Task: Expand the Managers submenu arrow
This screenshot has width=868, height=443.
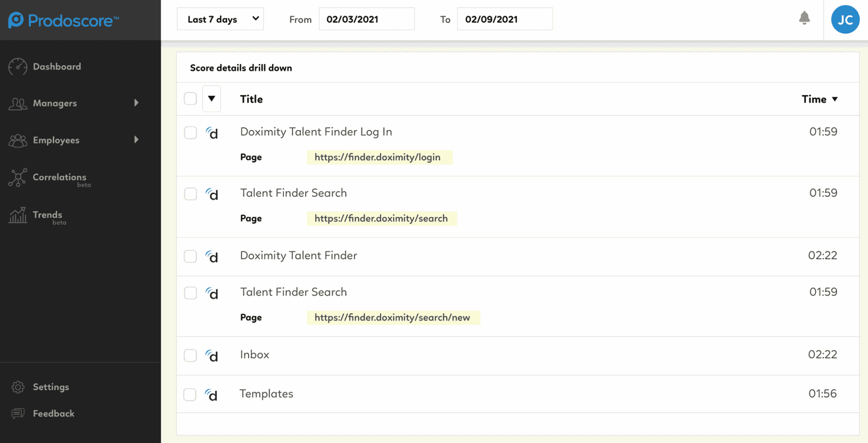Action: tap(136, 103)
